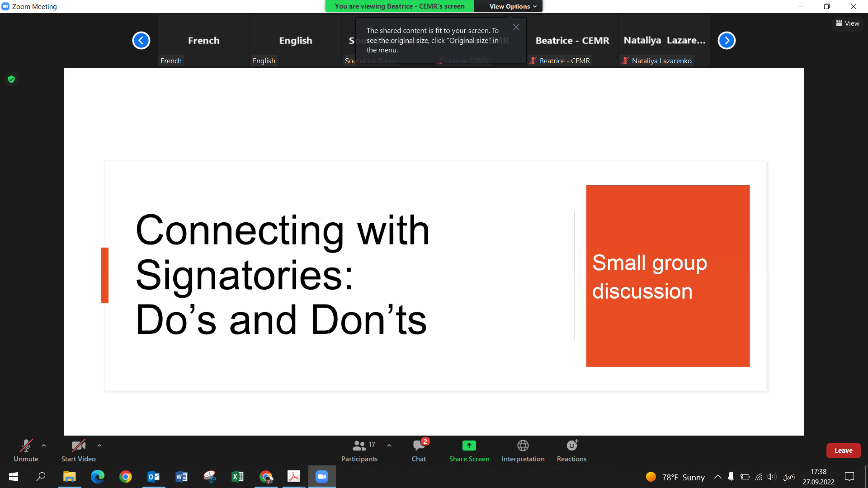Open Interpretation language options
Screen dimensions: 868x488
point(523,450)
